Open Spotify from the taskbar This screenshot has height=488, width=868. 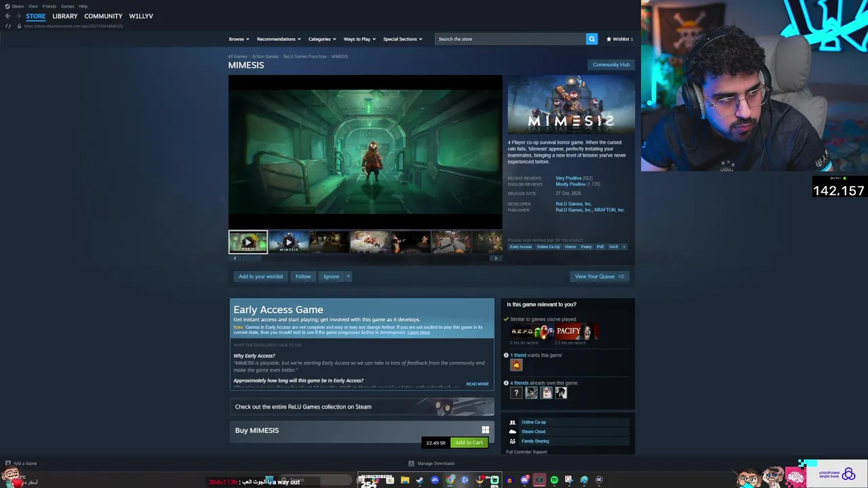click(554, 480)
